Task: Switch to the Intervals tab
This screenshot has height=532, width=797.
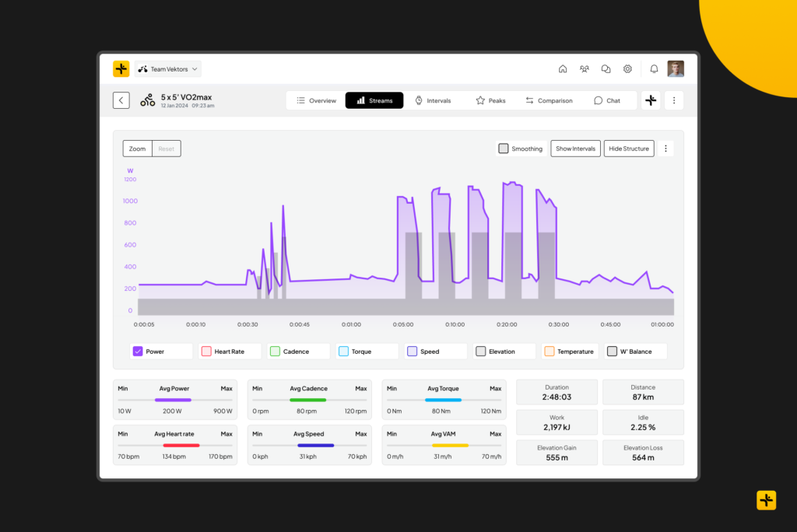Action: tap(433, 100)
